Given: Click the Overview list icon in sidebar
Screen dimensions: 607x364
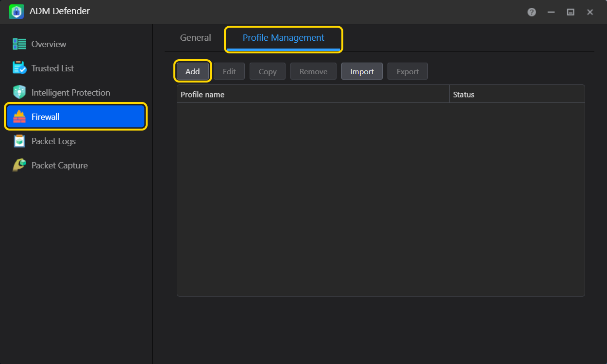Looking at the screenshot, I should (x=19, y=44).
